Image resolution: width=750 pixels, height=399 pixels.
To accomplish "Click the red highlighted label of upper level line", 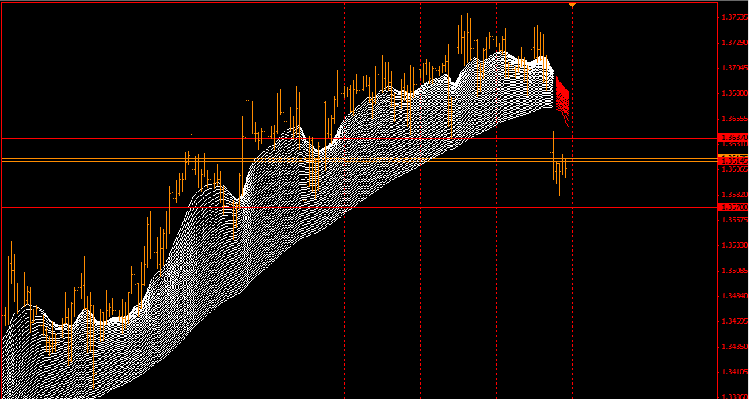I will (x=733, y=137).
